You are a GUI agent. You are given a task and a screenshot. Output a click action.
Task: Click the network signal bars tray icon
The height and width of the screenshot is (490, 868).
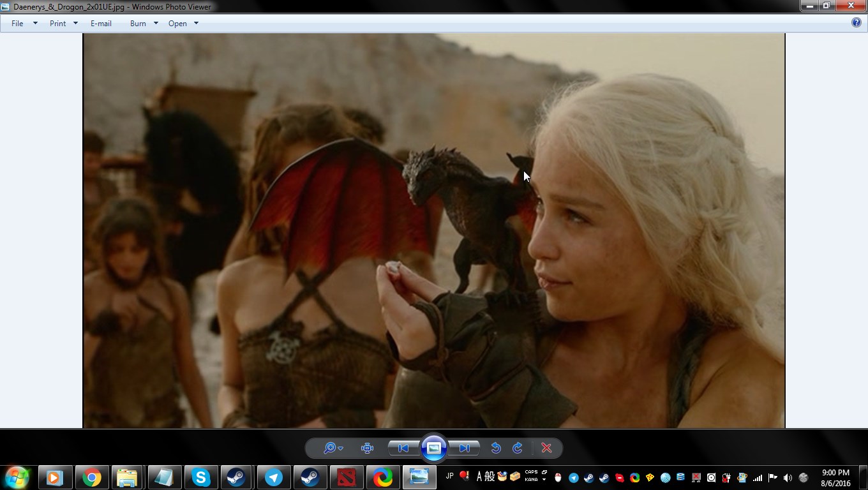[758, 477]
